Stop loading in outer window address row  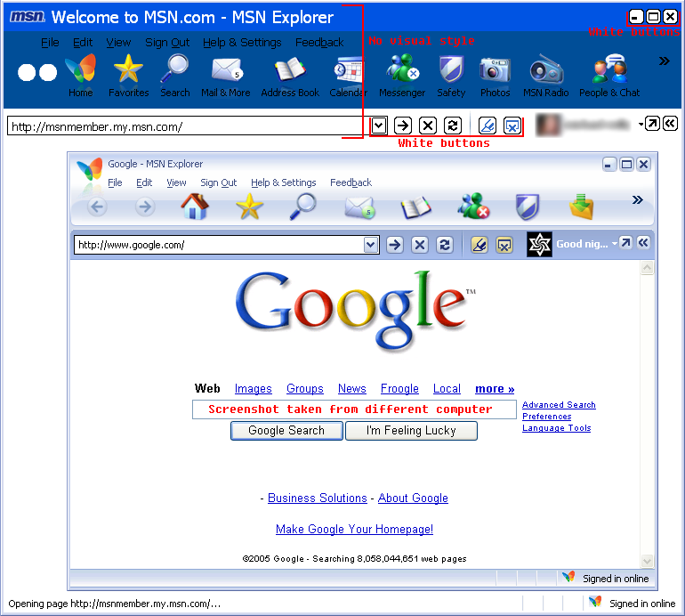tap(428, 126)
